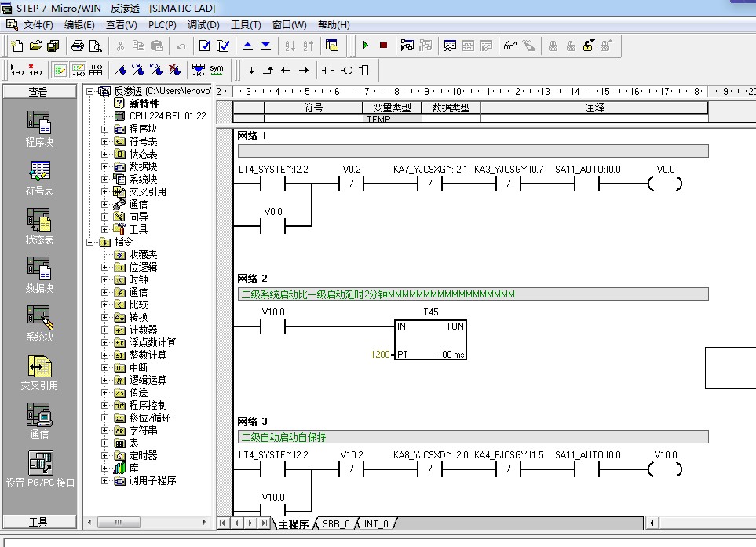Go to next bookmark icon

point(138,71)
